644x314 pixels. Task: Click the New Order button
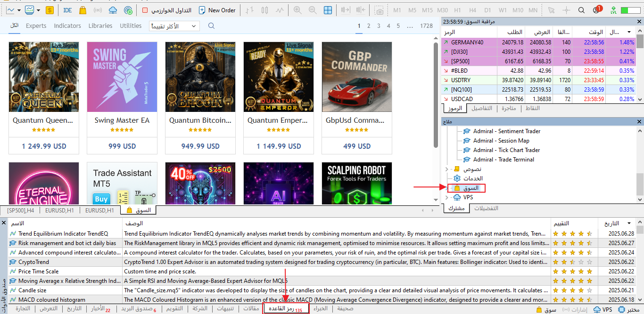click(216, 10)
